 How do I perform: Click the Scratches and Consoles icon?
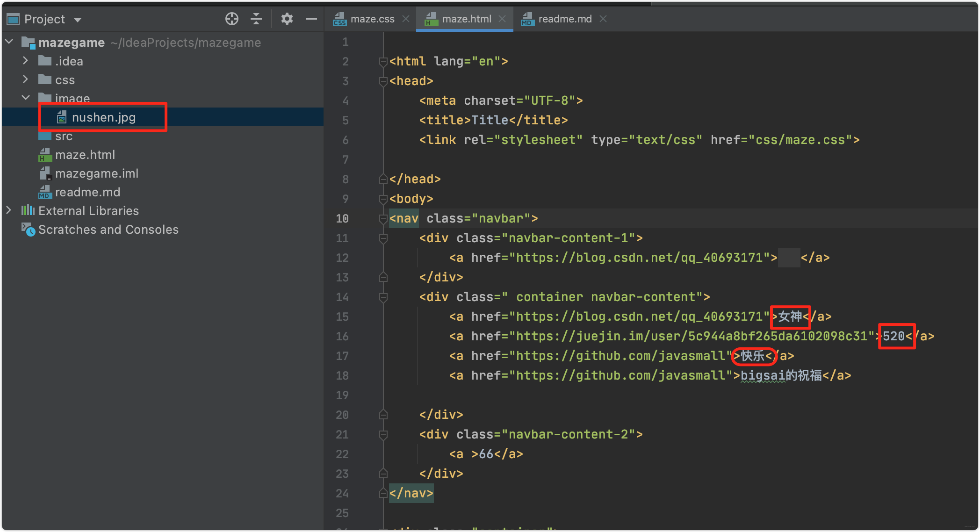click(28, 230)
